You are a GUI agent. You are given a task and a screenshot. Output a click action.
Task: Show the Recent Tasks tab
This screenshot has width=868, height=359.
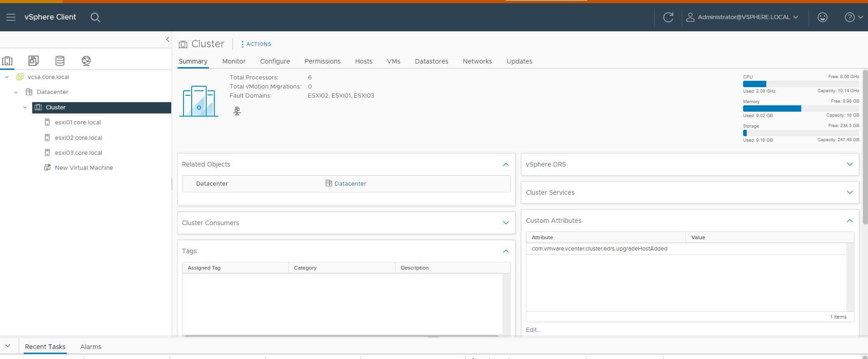click(45, 347)
